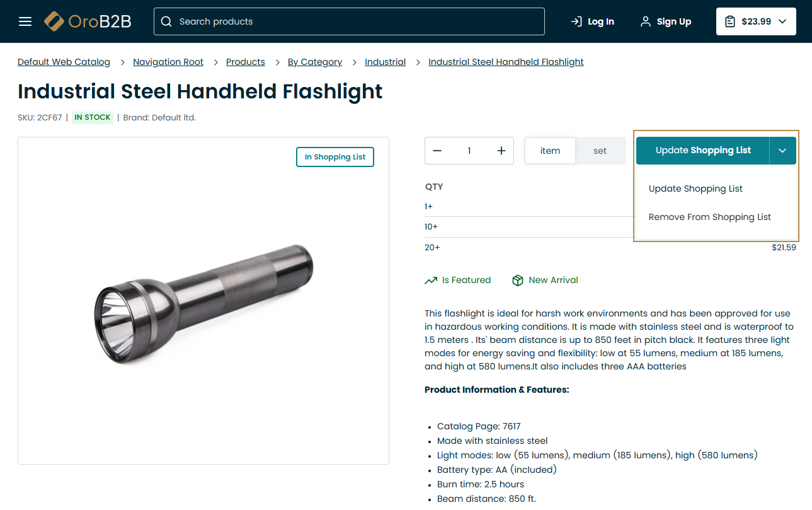The height and width of the screenshot is (510, 812).
Task: Click the plus quantity button
Action: (x=501, y=151)
